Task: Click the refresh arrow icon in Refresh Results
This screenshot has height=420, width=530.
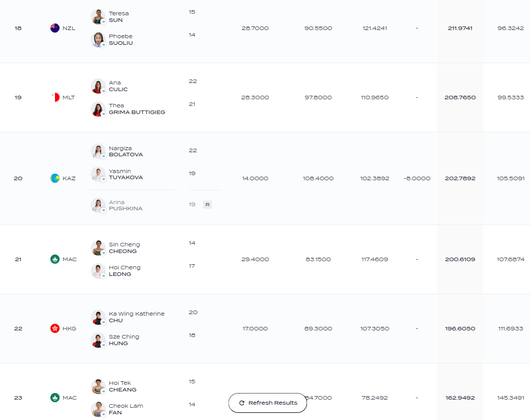Action: 242,403
